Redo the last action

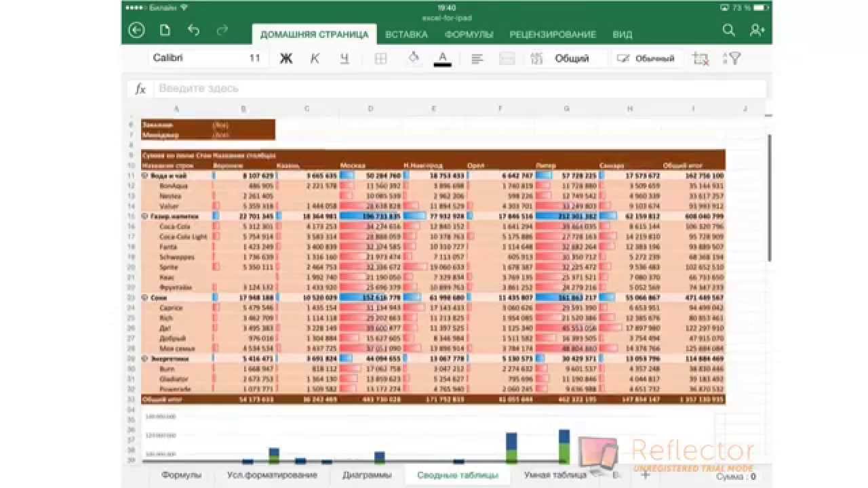point(222,30)
